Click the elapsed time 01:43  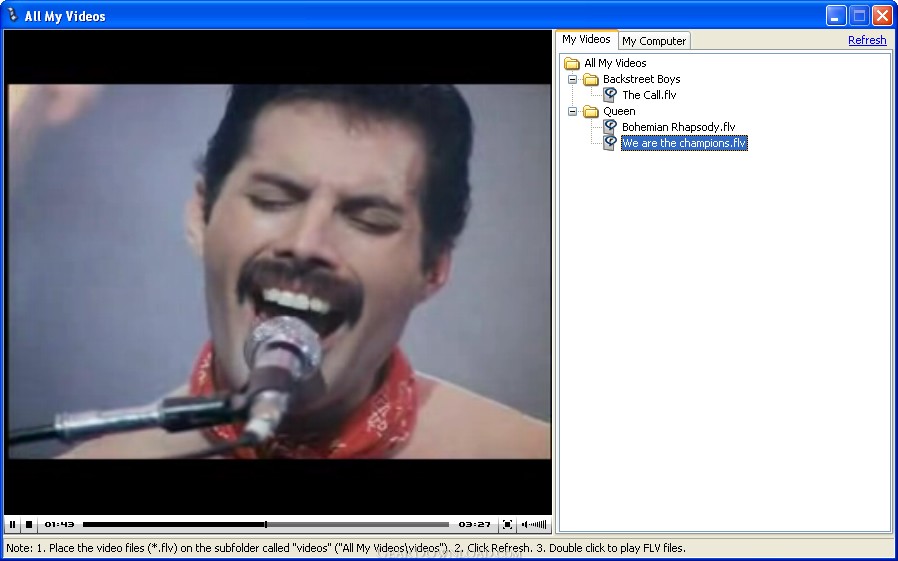(x=60, y=524)
